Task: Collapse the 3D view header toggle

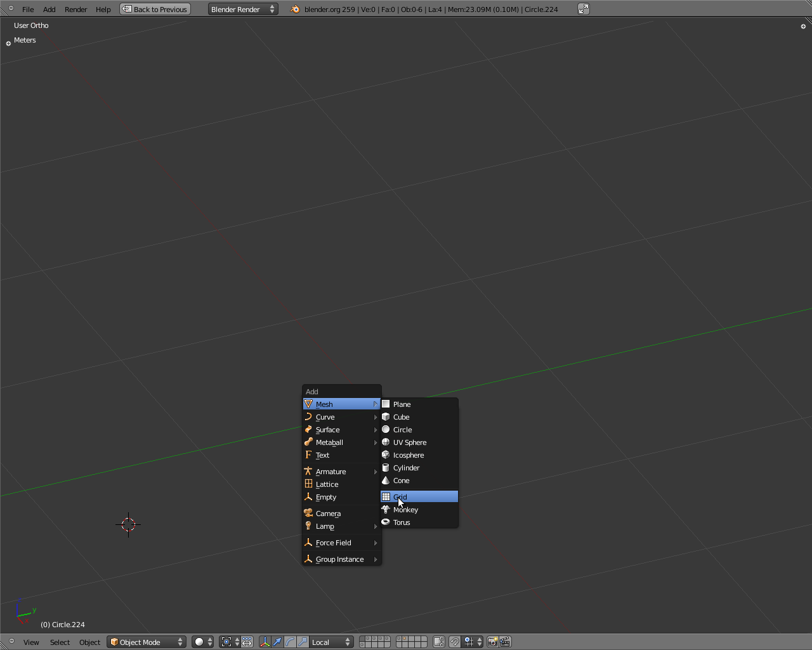Action: [x=11, y=642]
